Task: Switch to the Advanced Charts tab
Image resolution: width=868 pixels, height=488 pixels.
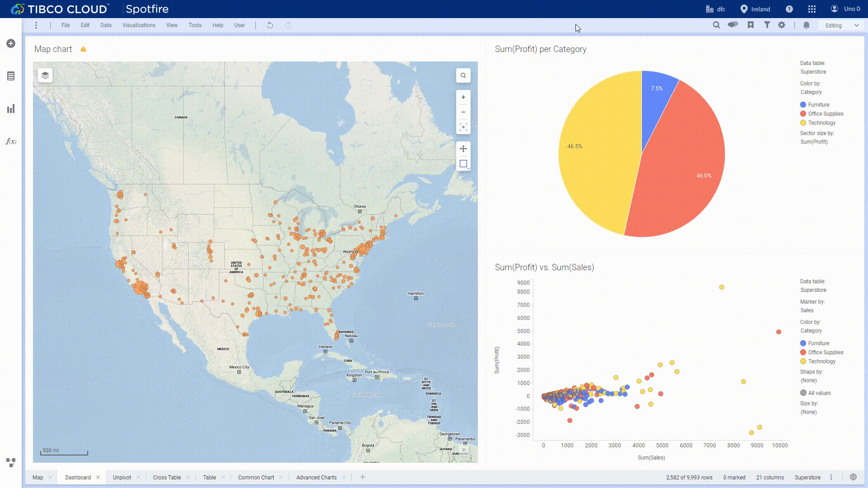Action: click(x=316, y=477)
